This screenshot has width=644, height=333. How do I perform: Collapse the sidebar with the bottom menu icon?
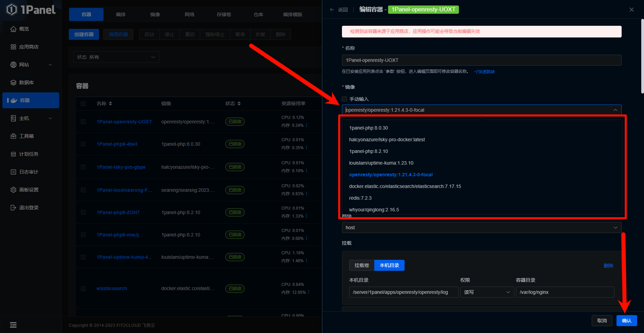click(13, 325)
